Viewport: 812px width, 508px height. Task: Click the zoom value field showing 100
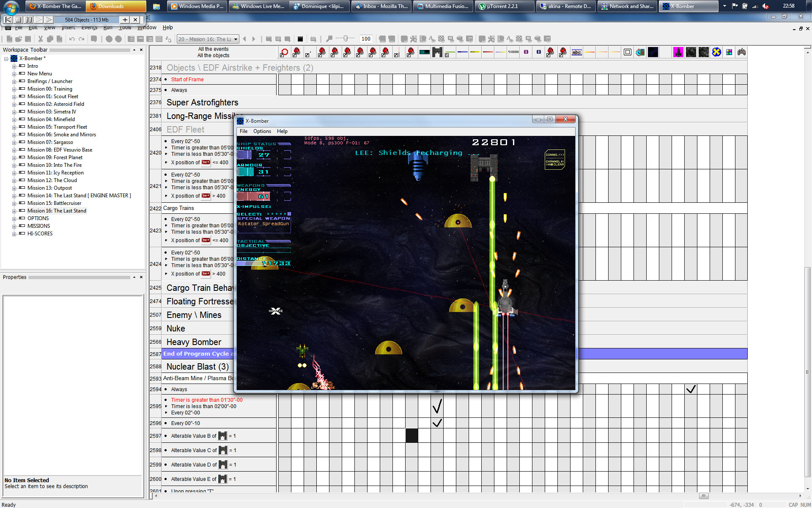[x=366, y=39]
